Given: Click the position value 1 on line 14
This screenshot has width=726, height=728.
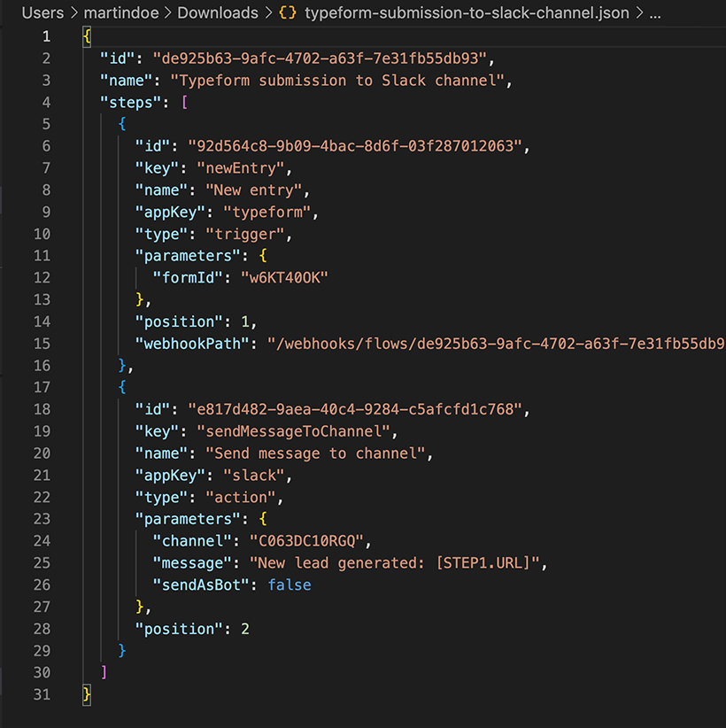Looking at the screenshot, I should [245, 321].
